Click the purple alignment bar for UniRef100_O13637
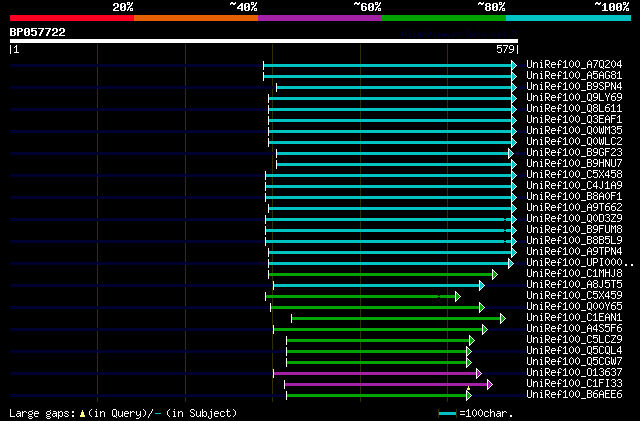640x421 pixels. coord(376,374)
